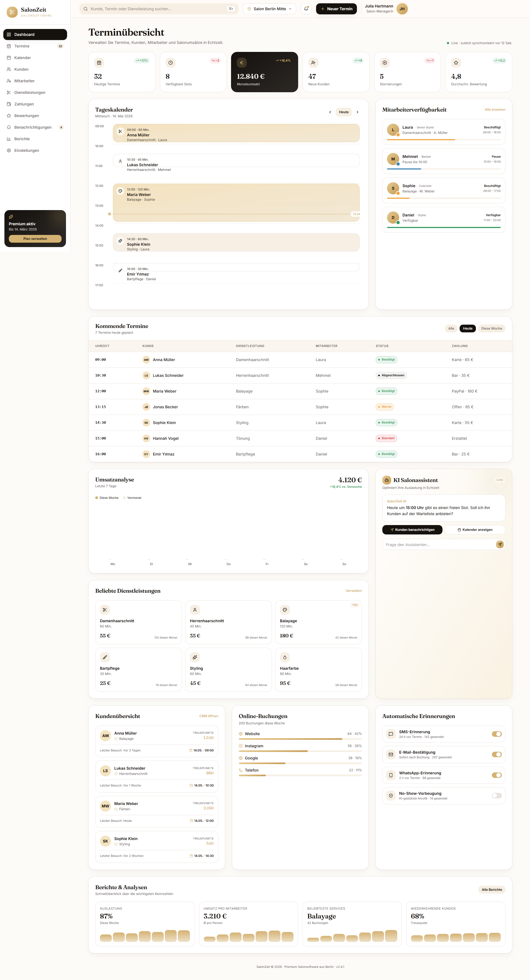Go to next day in Tageskalender
The height and width of the screenshot is (980, 530).
357,112
